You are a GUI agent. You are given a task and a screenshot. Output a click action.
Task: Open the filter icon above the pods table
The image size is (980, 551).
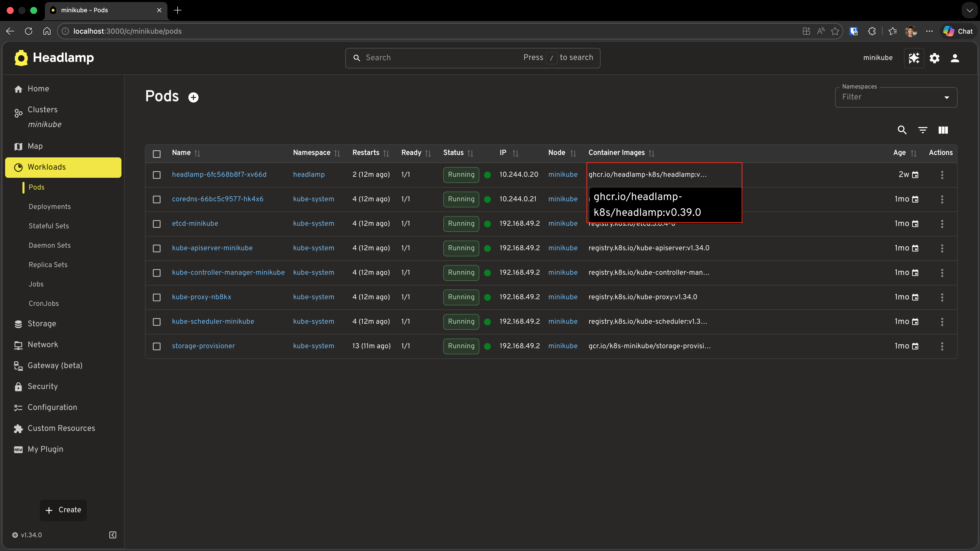coord(923,130)
